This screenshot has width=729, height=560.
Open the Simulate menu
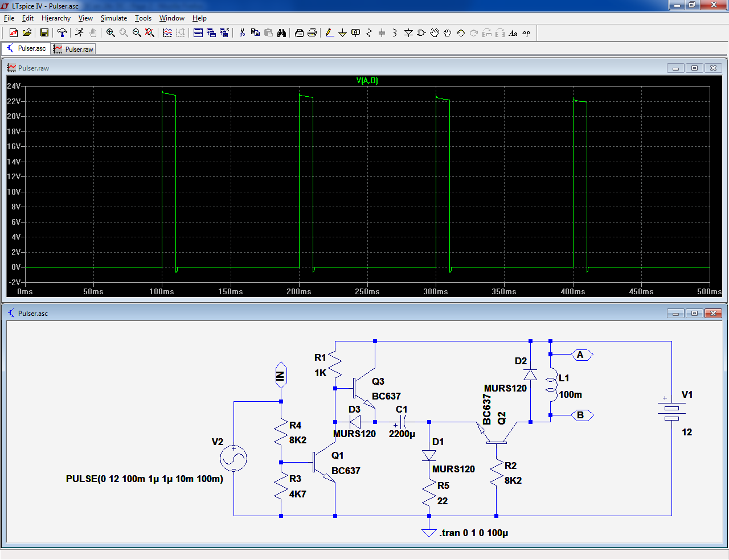pyautogui.click(x=114, y=18)
